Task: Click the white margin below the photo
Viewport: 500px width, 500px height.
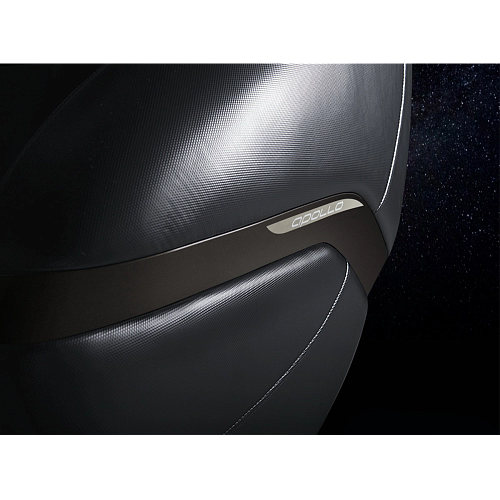Action: [250, 467]
